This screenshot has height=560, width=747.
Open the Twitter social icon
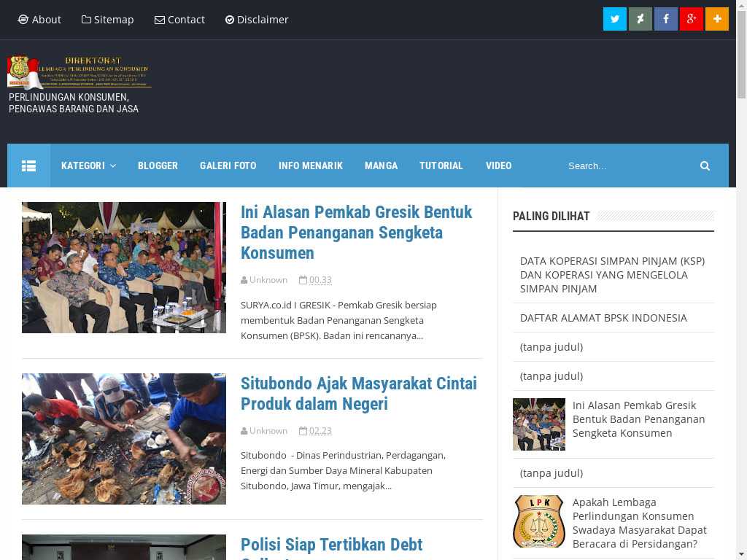pyautogui.click(x=615, y=19)
